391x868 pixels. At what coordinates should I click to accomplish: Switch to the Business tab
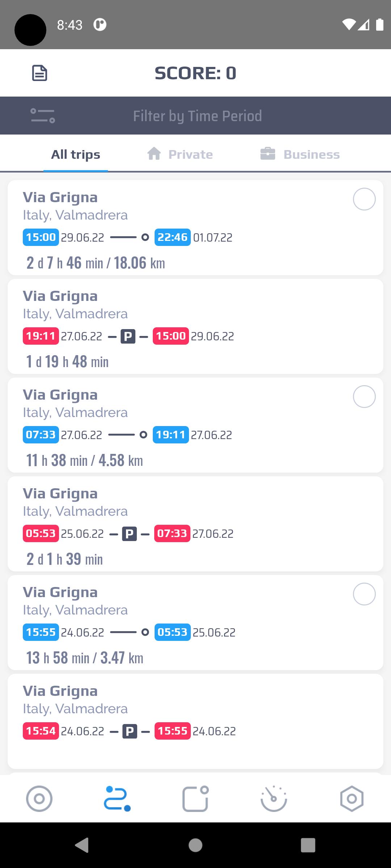[300, 155]
